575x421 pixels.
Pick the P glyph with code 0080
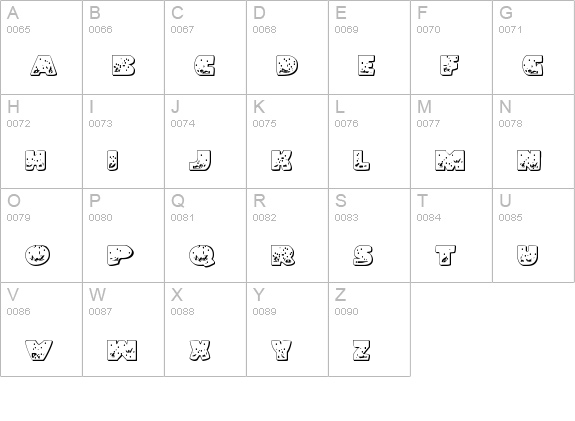[x=124, y=235]
